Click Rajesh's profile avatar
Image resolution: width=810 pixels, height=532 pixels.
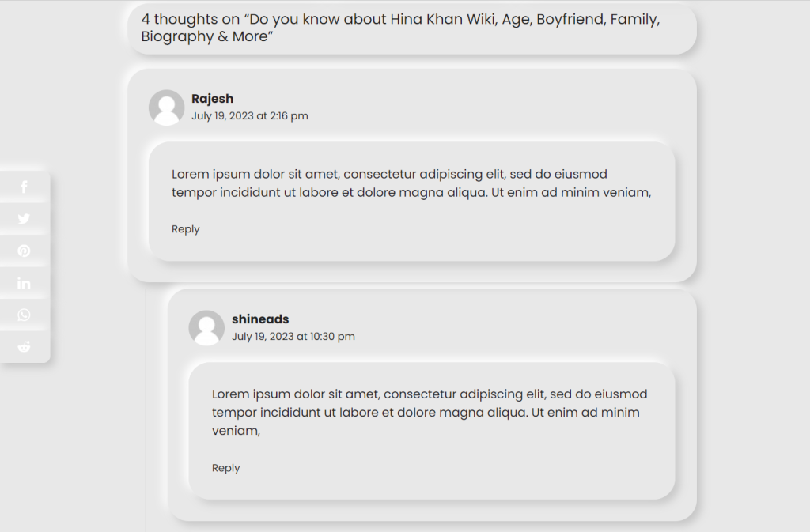point(166,108)
